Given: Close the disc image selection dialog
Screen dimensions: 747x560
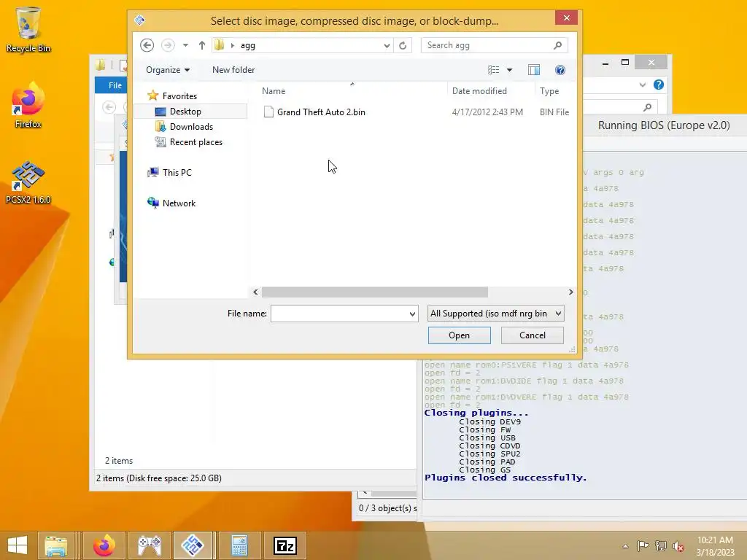Looking at the screenshot, I should [566, 17].
